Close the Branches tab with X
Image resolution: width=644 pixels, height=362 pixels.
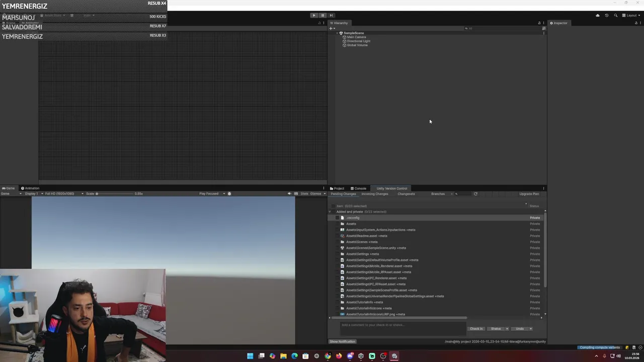click(x=451, y=194)
